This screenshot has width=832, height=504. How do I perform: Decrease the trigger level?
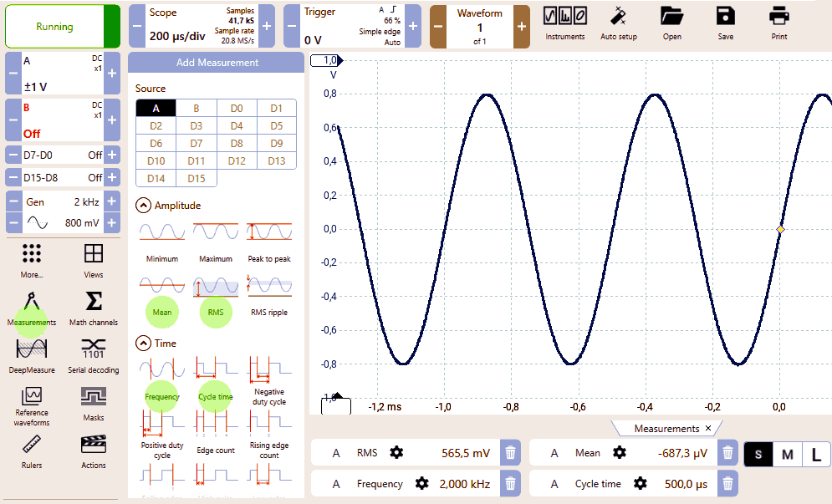pos(292,26)
